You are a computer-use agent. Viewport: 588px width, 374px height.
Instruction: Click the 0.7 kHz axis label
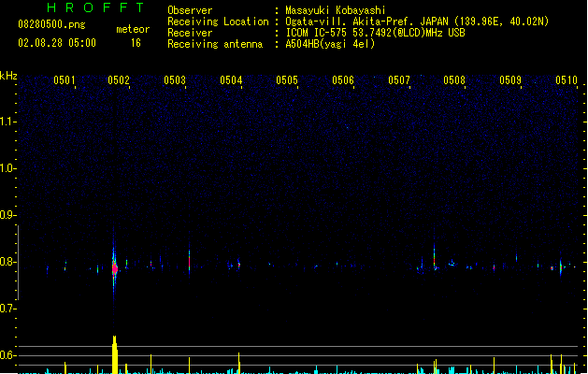coord(7,309)
